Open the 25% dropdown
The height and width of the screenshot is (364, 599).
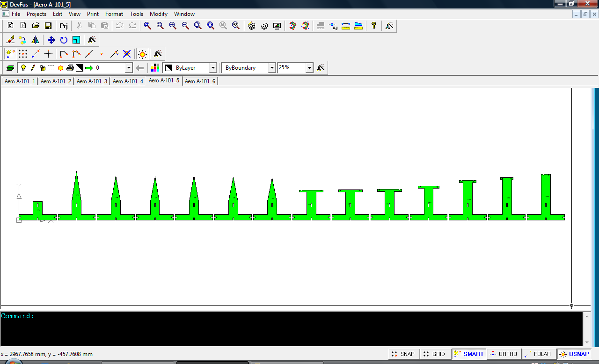click(x=309, y=68)
